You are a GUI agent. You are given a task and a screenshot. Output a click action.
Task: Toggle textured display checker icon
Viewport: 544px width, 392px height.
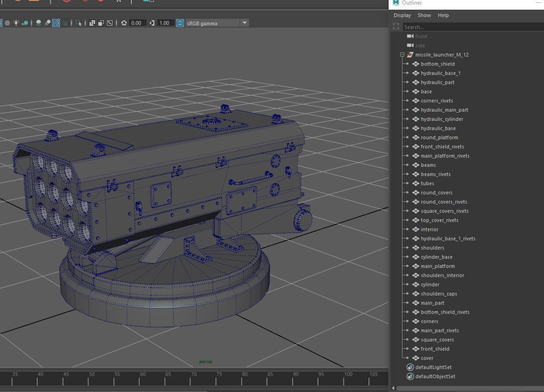(x=7, y=23)
